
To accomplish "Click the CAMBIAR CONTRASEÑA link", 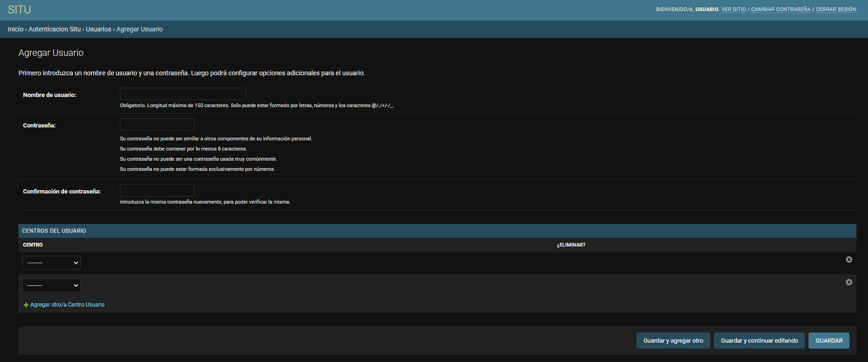I will click(780, 9).
